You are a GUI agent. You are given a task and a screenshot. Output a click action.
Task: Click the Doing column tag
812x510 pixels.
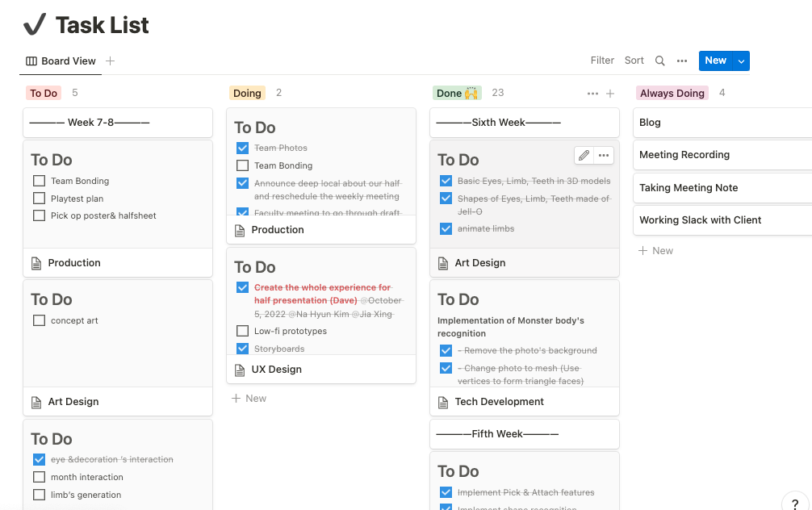(x=247, y=93)
